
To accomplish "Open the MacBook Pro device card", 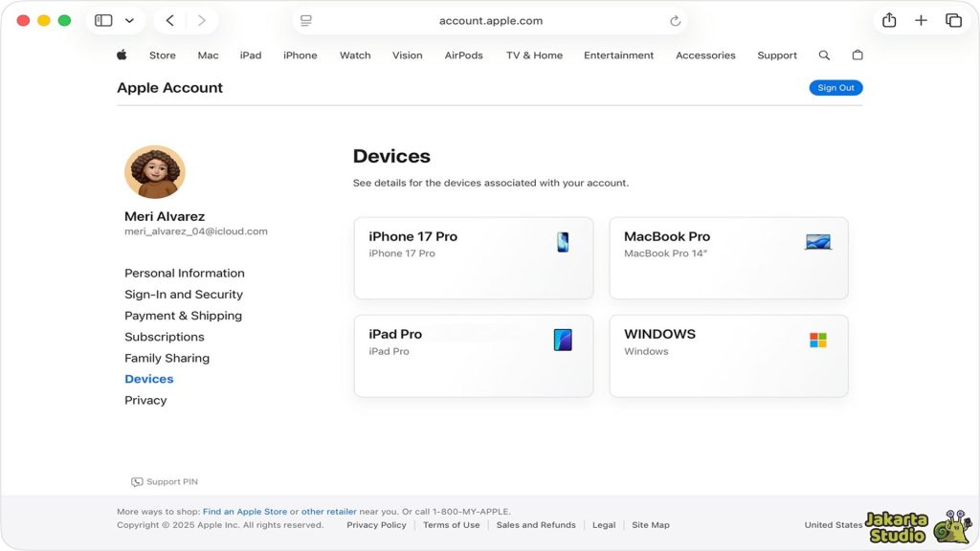I will tap(728, 258).
